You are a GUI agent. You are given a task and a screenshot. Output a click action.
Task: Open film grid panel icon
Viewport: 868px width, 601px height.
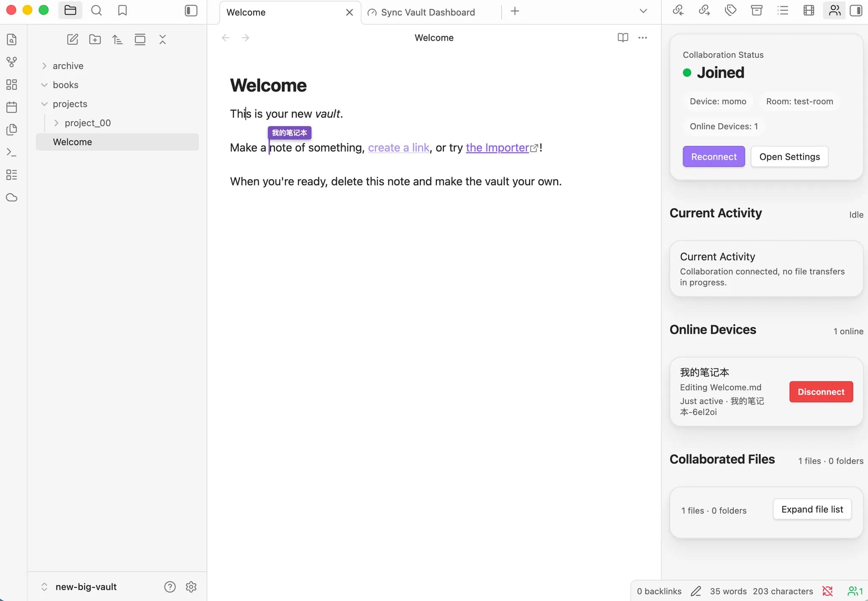click(x=809, y=10)
